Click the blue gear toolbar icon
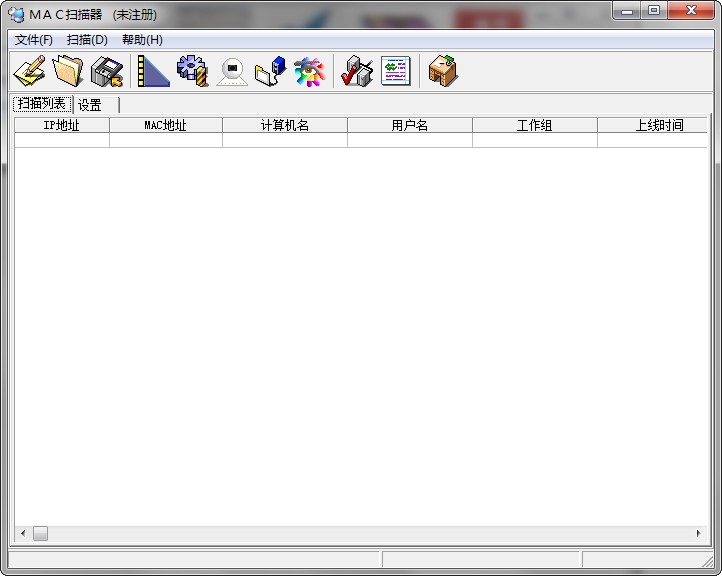Image resolution: width=722 pixels, height=576 pixels. [192, 71]
